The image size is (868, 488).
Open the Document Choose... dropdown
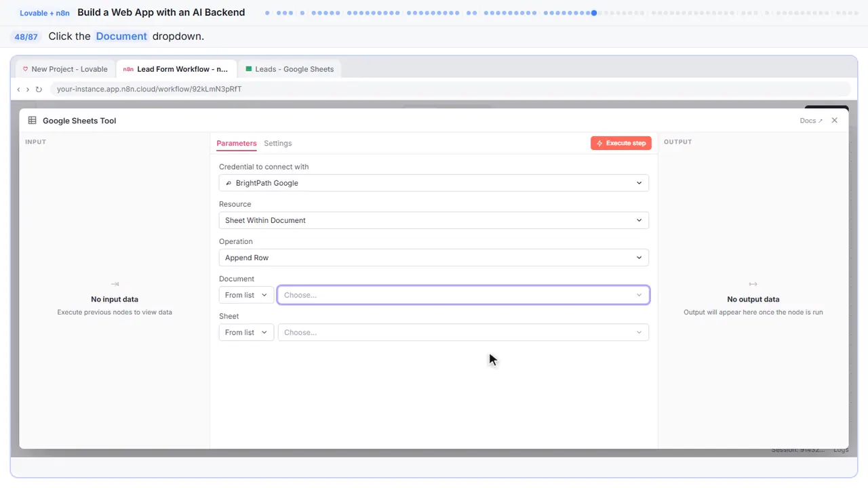pos(463,295)
